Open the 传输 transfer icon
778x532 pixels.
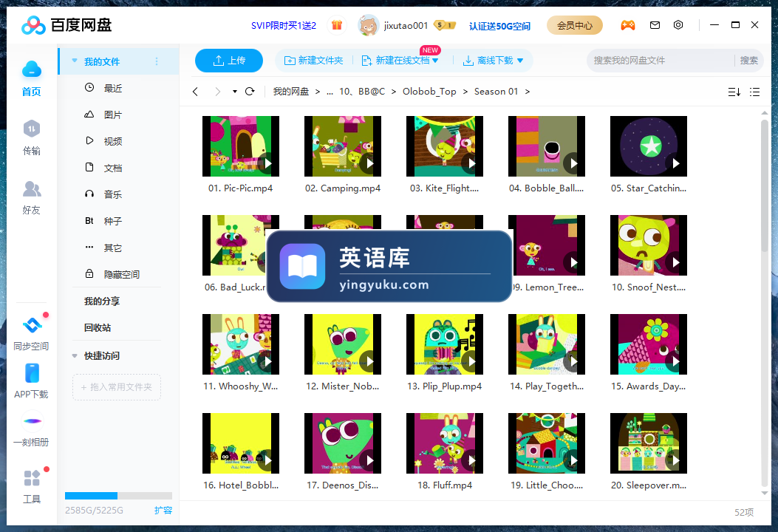click(31, 129)
